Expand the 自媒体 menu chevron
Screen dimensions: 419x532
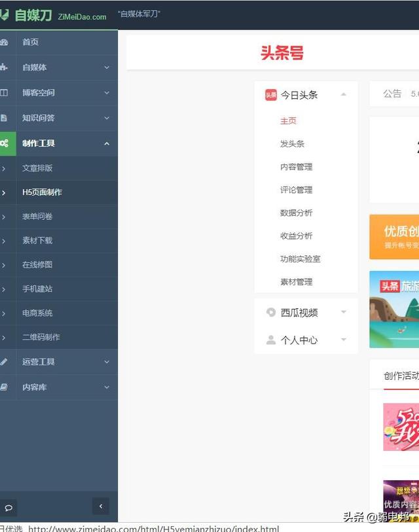pyautogui.click(x=107, y=67)
